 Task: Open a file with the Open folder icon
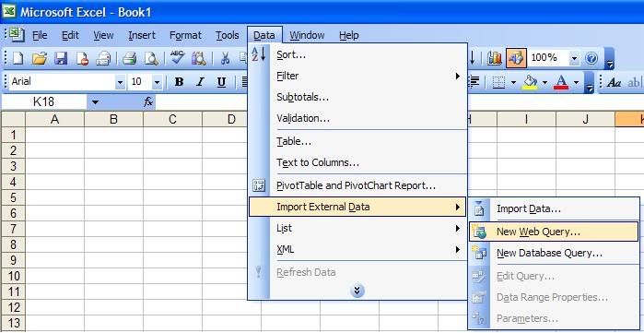coord(40,58)
